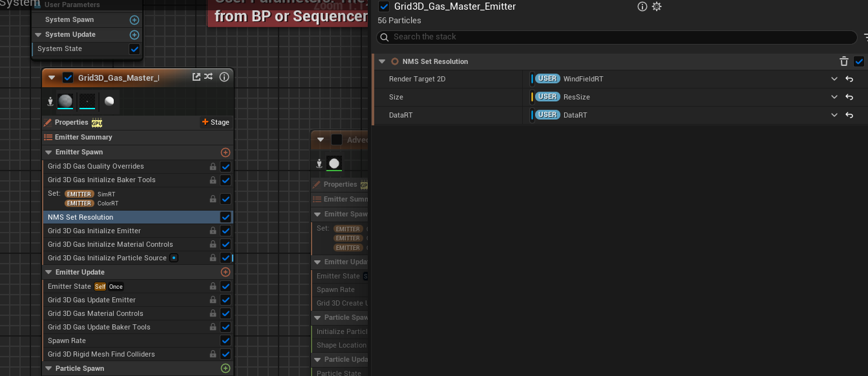Click the Stage button to add a stage
This screenshot has height=376, width=868.
[x=216, y=122]
